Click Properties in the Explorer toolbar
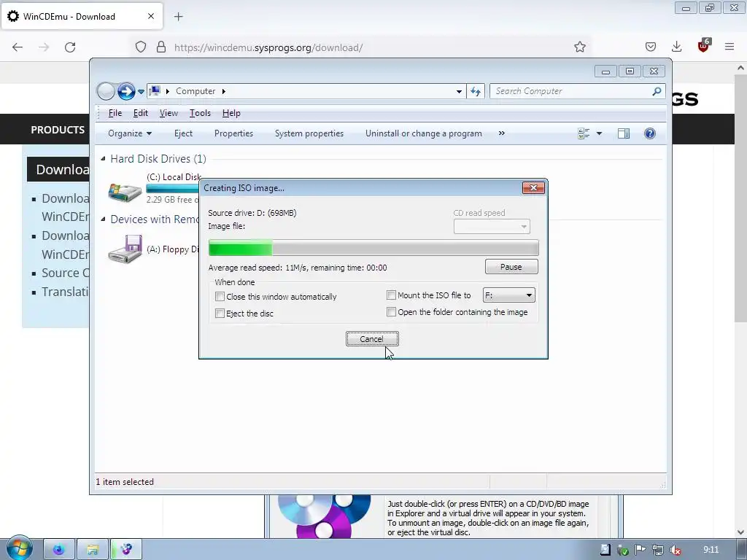This screenshot has width=747, height=560. (233, 133)
